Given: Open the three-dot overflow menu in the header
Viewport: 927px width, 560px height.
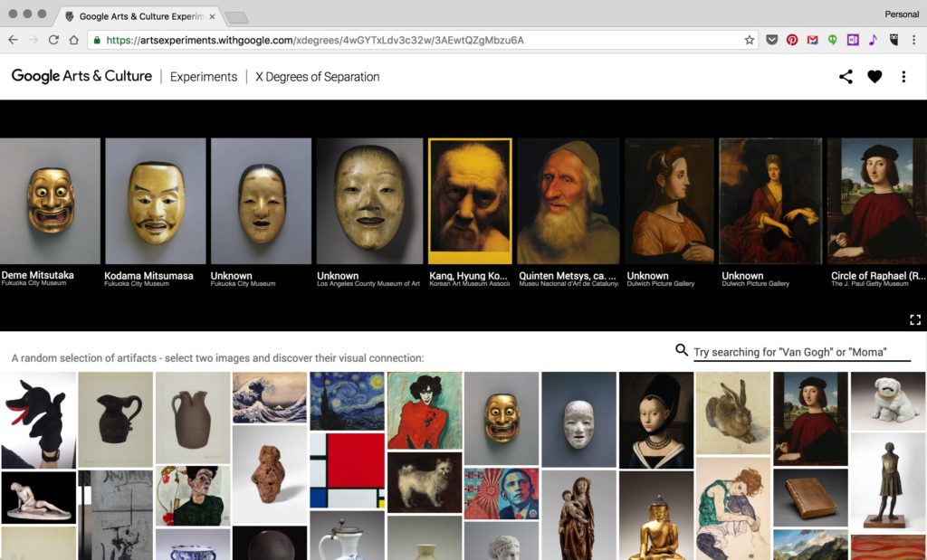Looking at the screenshot, I should (x=903, y=77).
